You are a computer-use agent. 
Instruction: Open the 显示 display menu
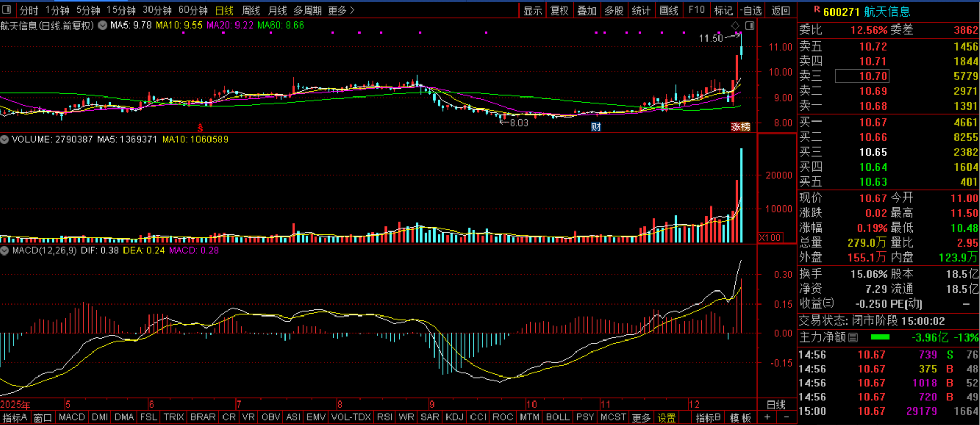click(x=532, y=10)
